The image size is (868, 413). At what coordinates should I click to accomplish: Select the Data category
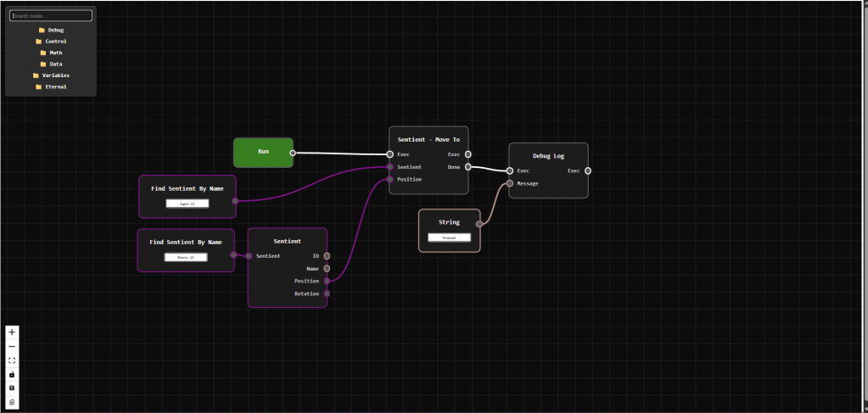click(x=50, y=64)
